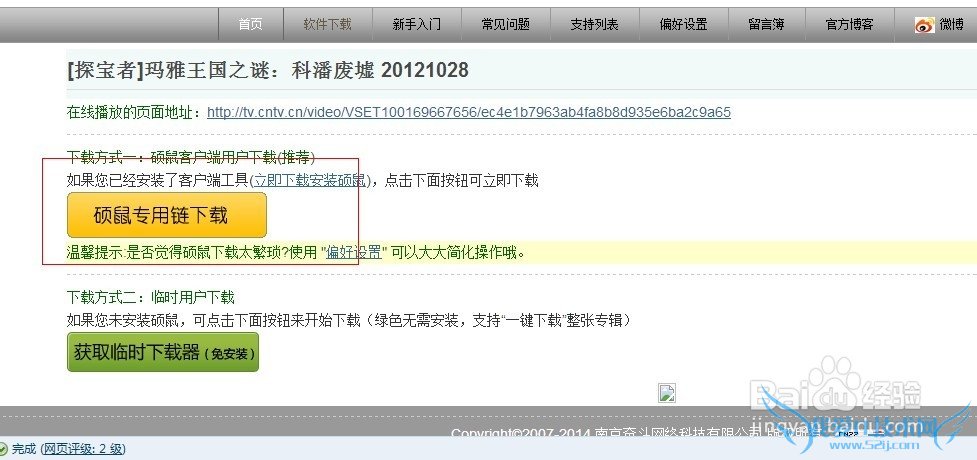This screenshot has width=977, height=460.
Task: Open 偏好设置 in the top navigation
Action: 684,24
